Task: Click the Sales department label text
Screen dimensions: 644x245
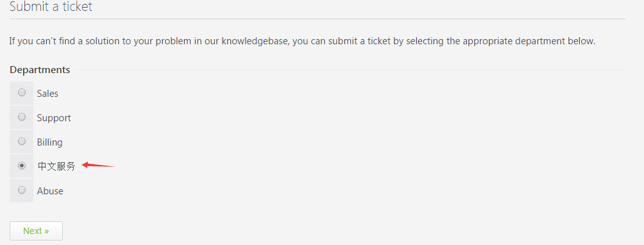Action: (47, 94)
